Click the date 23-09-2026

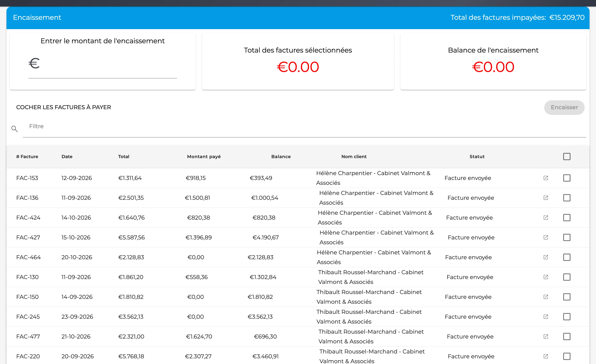click(x=77, y=317)
